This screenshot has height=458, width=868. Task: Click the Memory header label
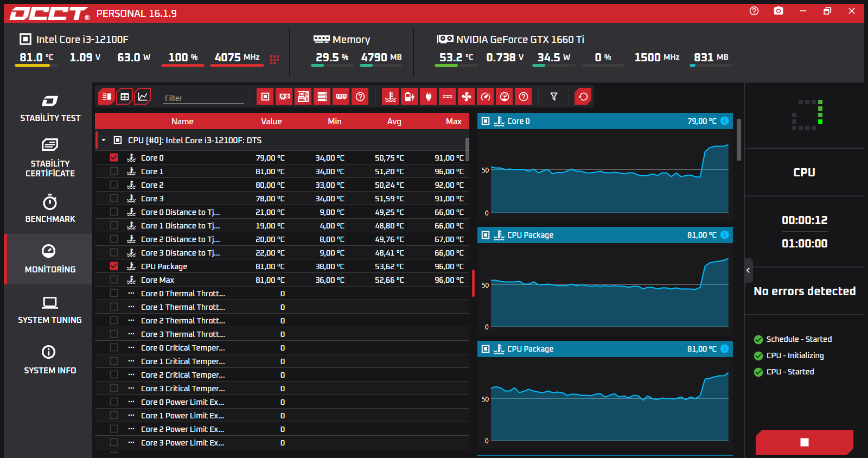(x=342, y=39)
